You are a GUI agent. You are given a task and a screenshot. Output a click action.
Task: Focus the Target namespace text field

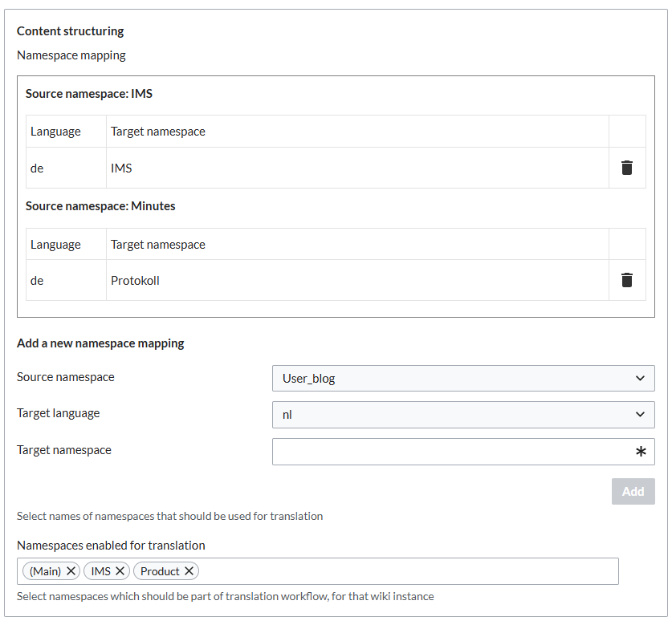point(450,452)
